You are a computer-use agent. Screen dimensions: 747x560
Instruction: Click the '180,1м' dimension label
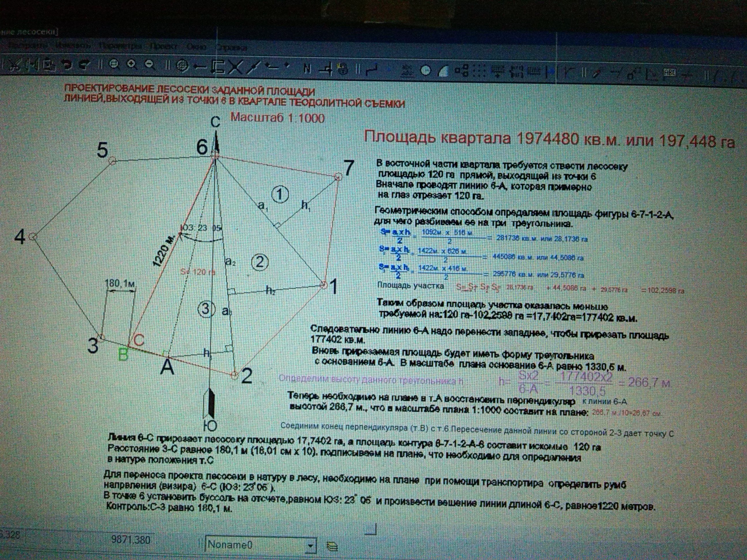(120, 283)
